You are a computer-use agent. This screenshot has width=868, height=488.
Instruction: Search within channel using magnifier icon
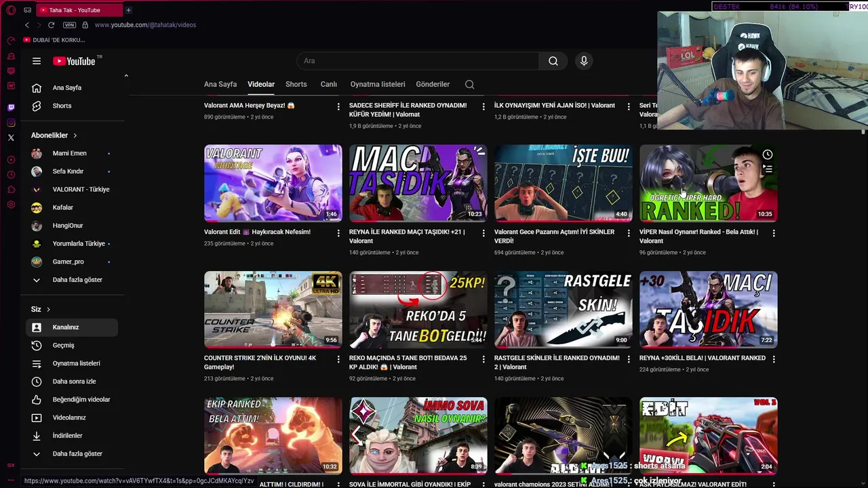coord(469,85)
